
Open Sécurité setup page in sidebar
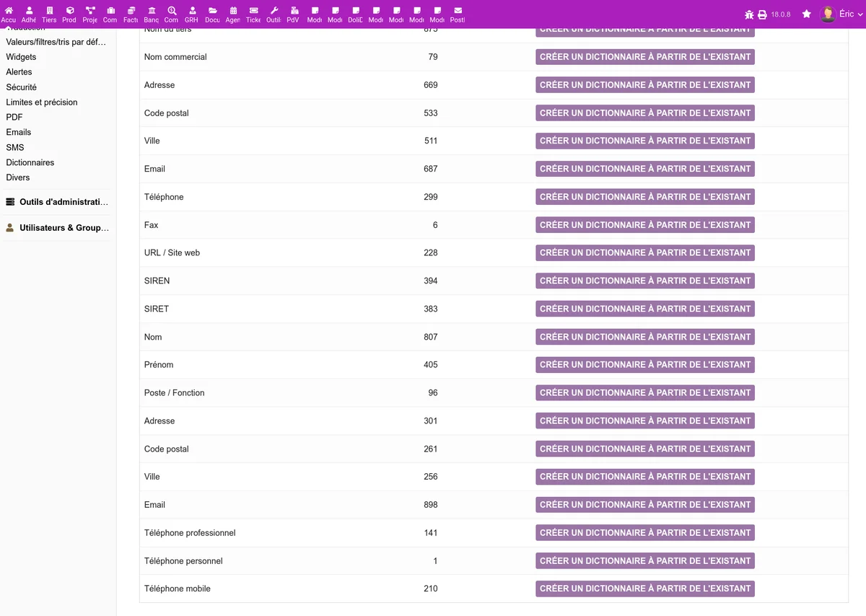(22, 87)
